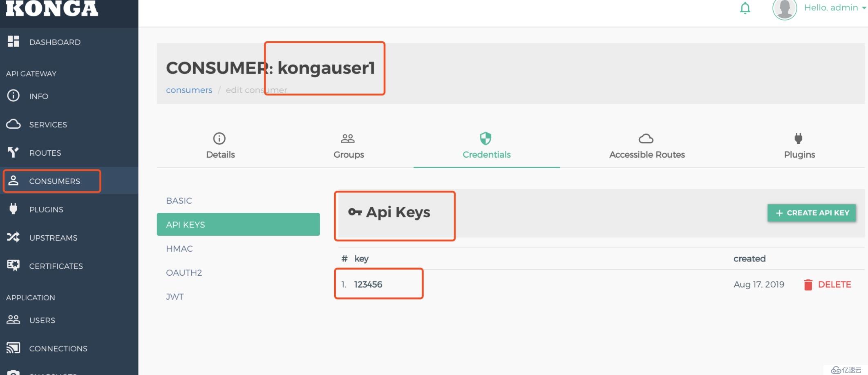
Task: Select JWT credential type
Action: click(x=238, y=297)
